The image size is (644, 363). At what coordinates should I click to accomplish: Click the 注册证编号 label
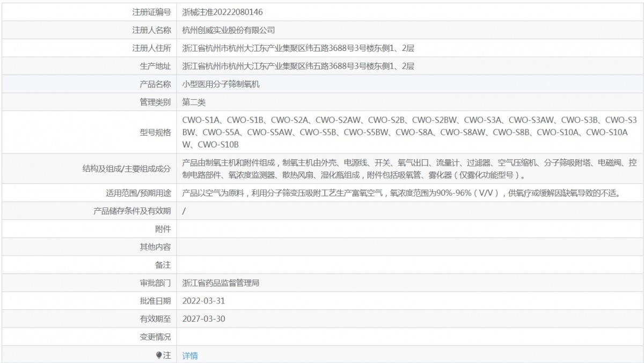click(151, 12)
